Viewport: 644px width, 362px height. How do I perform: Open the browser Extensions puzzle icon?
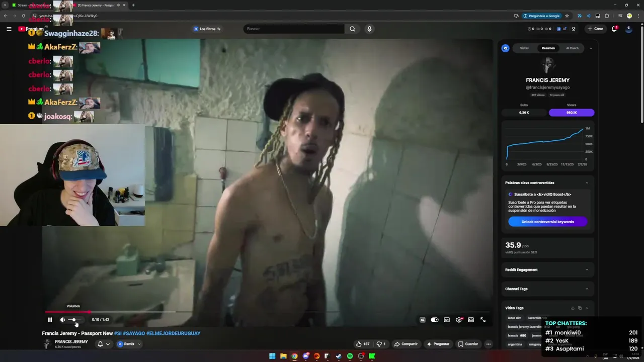607,16
